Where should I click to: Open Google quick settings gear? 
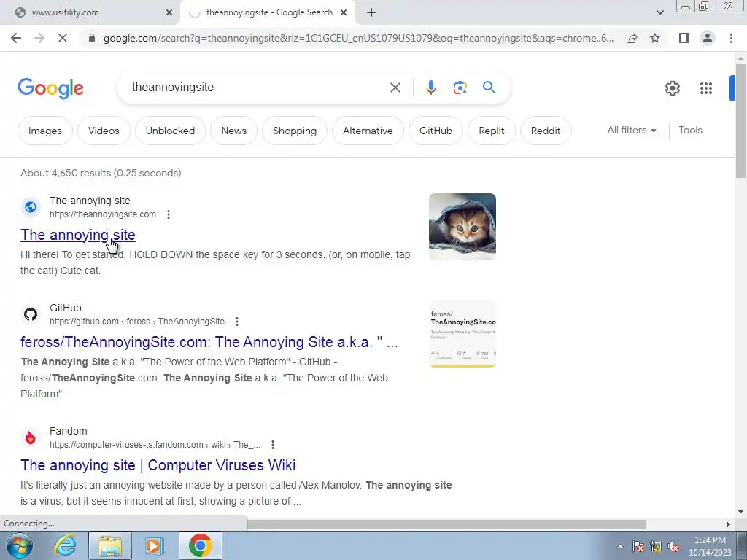click(x=672, y=88)
